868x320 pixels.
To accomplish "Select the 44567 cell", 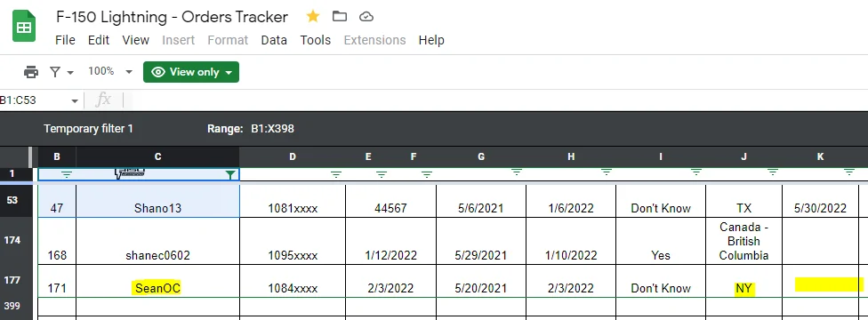I will [x=390, y=201].
